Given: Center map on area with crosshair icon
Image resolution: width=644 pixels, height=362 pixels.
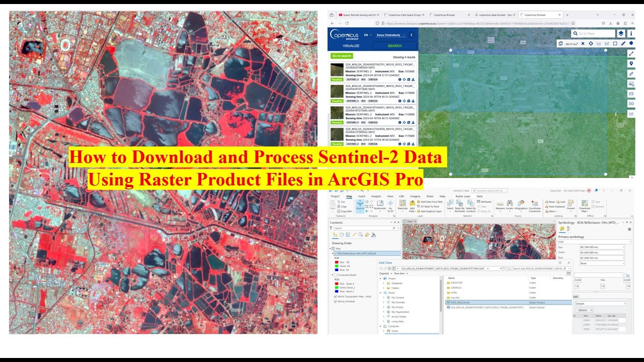Looking at the screenshot, I should [591, 44].
